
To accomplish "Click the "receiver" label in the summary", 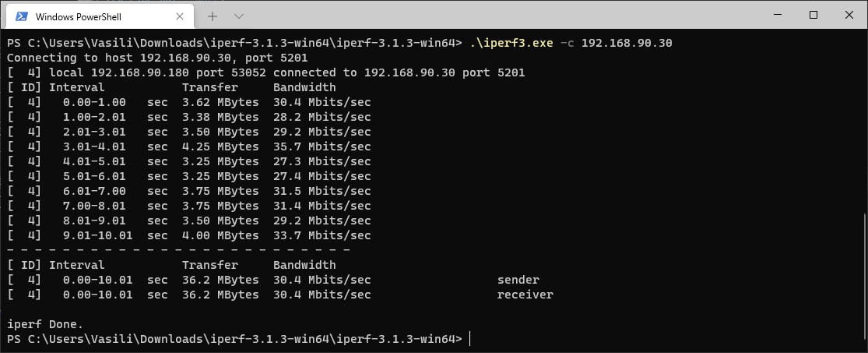I will (x=525, y=295).
